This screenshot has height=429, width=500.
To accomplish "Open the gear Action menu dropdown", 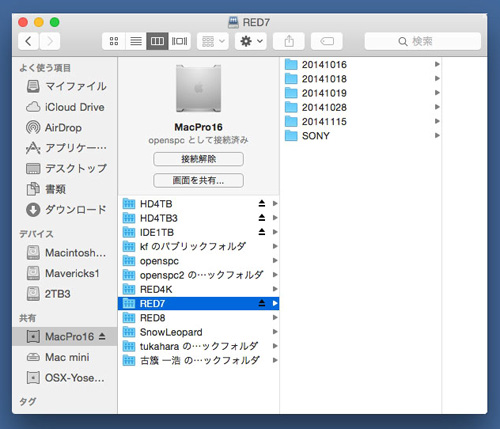I will 251,41.
